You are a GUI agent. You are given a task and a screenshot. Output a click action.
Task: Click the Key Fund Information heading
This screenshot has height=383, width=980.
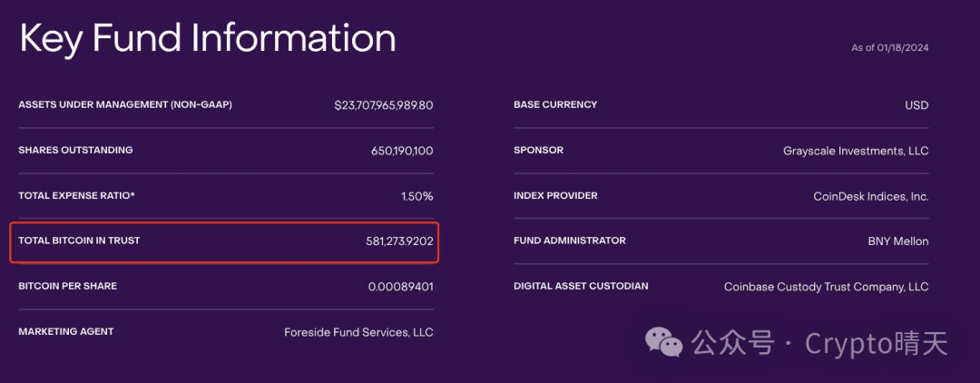pyautogui.click(x=208, y=39)
